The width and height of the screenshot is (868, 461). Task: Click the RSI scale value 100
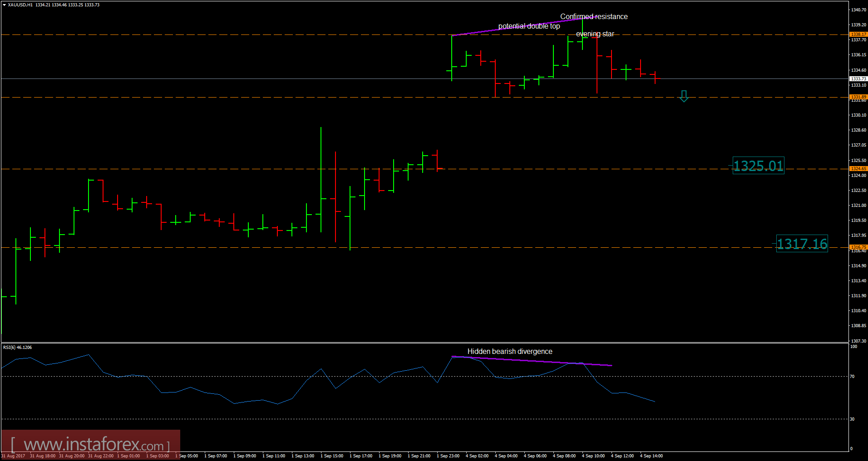[x=853, y=347]
